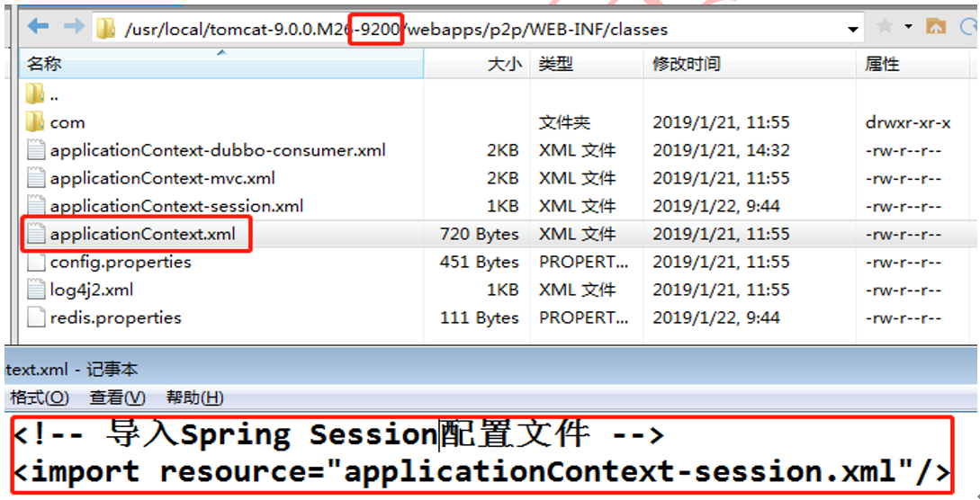The width and height of the screenshot is (980, 500).
Task: Click the remote path address field
Action: click(478, 29)
